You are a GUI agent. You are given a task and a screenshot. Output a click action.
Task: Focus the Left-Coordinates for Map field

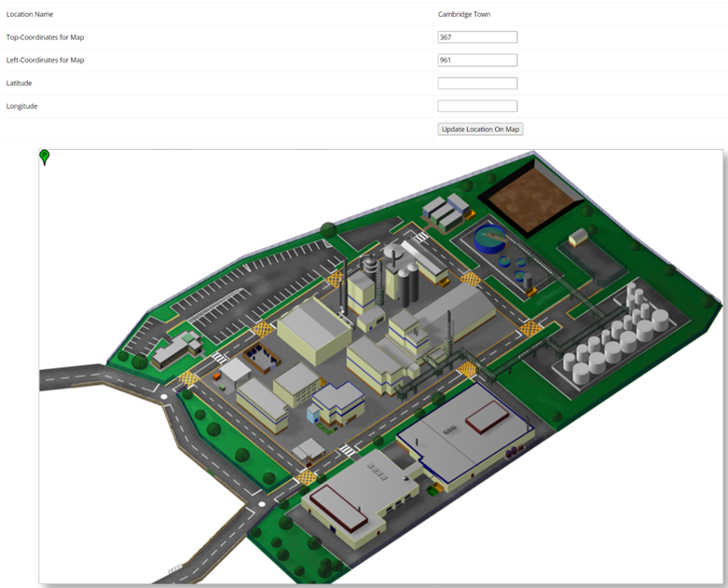477,60
